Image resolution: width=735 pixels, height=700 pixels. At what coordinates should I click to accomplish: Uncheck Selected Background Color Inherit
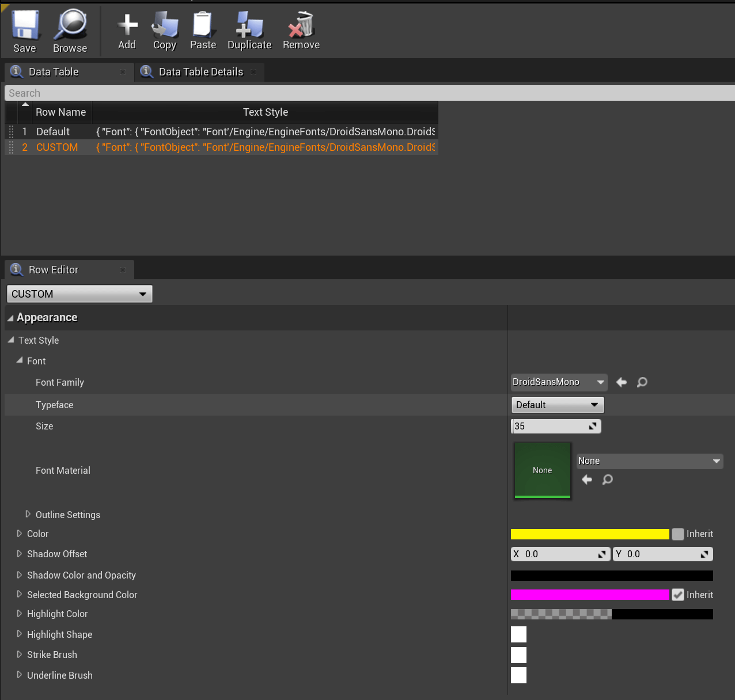(678, 595)
